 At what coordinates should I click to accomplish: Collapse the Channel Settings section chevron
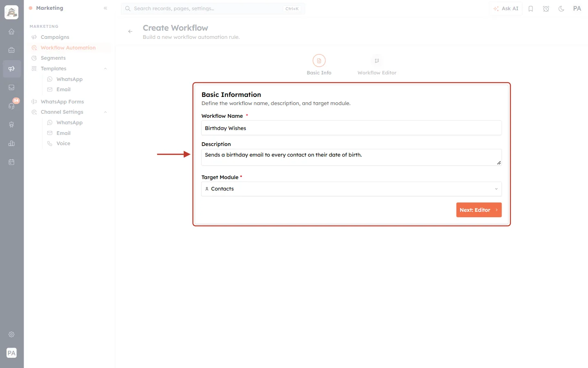coord(105,112)
